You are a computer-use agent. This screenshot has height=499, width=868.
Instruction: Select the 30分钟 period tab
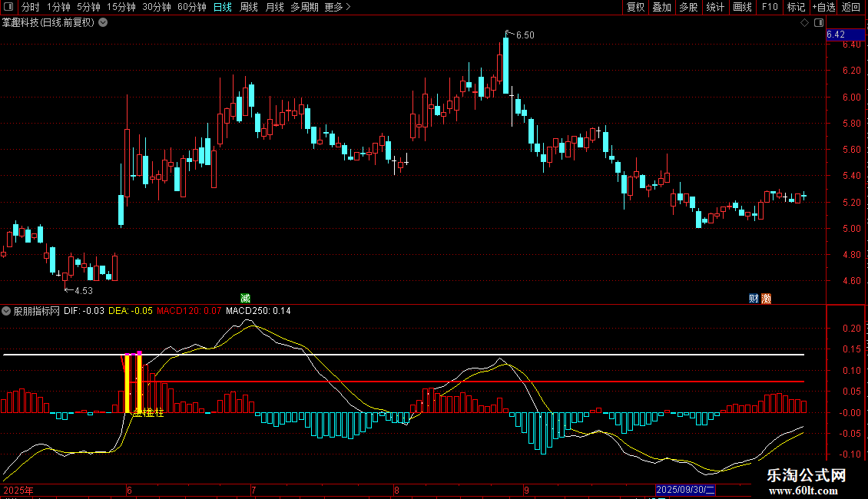[x=156, y=7]
